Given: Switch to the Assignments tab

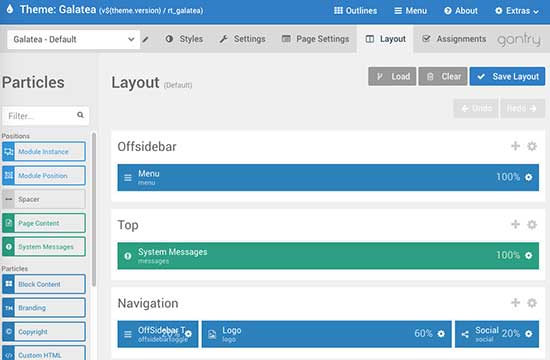Looking at the screenshot, I should (x=454, y=39).
